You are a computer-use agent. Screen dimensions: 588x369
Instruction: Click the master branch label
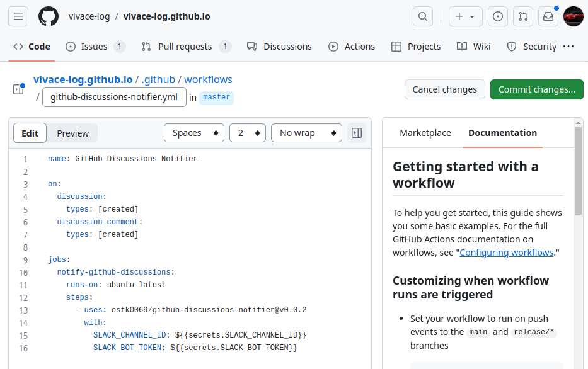(216, 98)
